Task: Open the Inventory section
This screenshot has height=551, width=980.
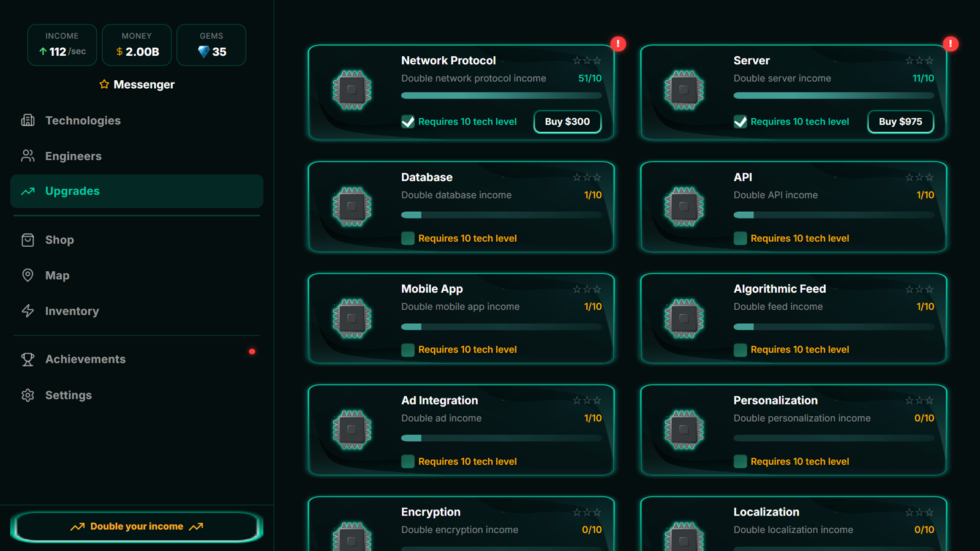Action: click(137, 311)
